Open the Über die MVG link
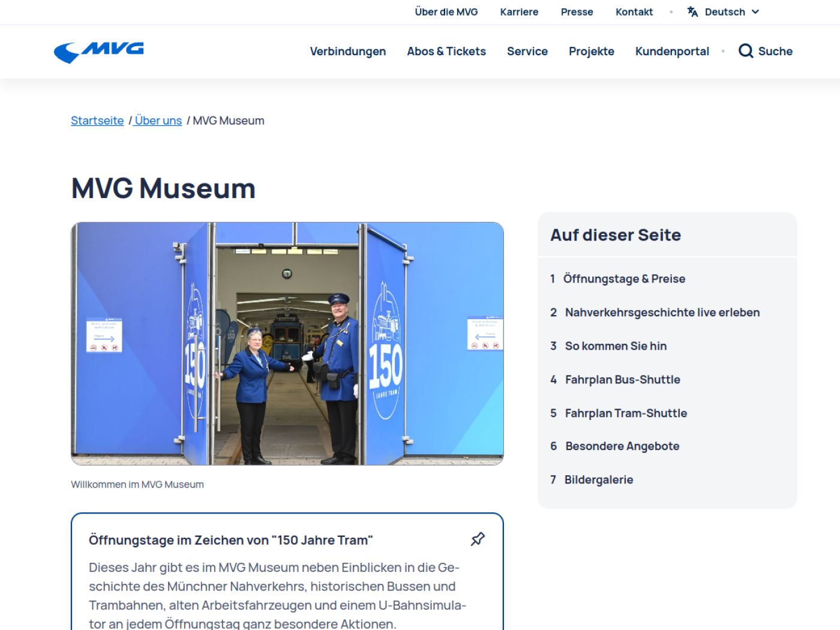Viewport: 840px width, 630px height. (446, 12)
